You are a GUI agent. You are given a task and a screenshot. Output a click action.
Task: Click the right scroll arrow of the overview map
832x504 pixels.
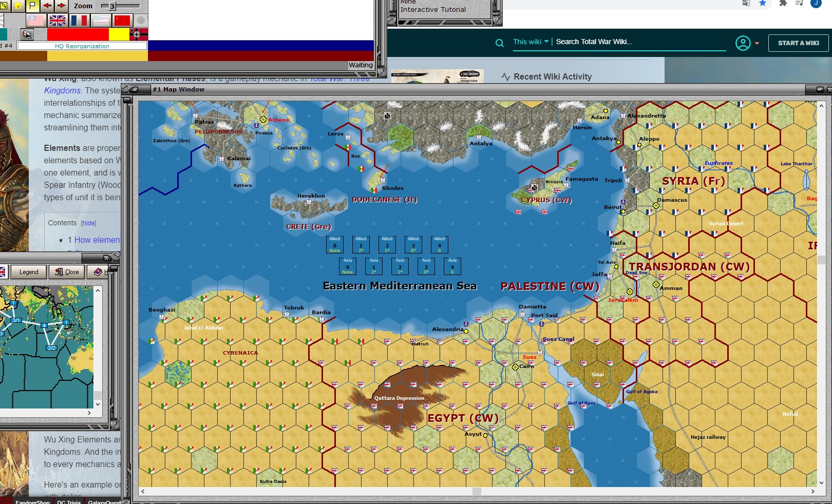pyautogui.click(x=89, y=413)
